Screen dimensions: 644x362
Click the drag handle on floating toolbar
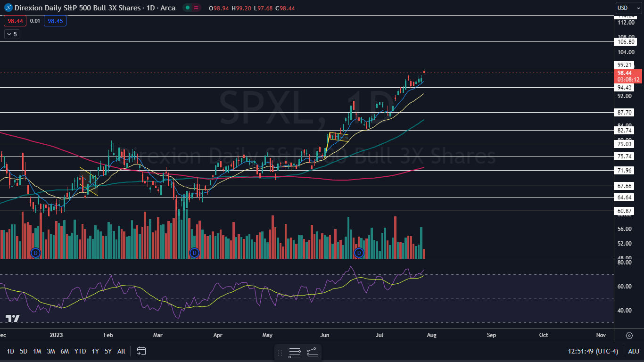pyautogui.click(x=280, y=353)
